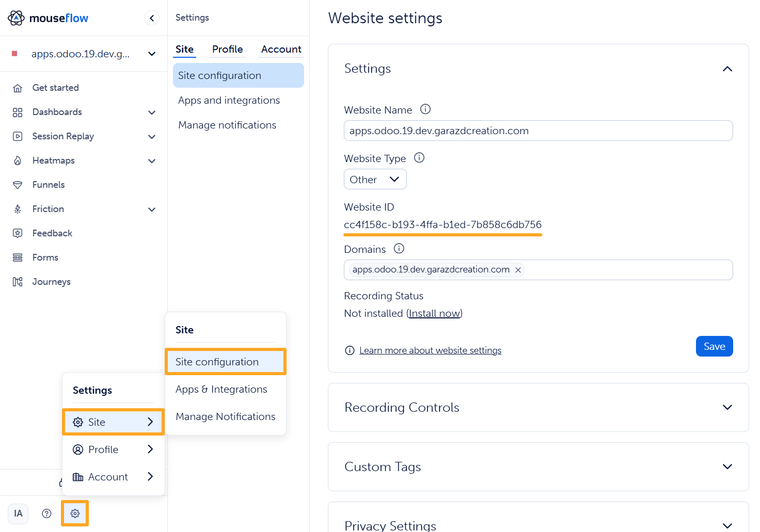The width and height of the screenshot is (760, 532).
Task: Expand the Profile submenu arrow
Action: 150,449
